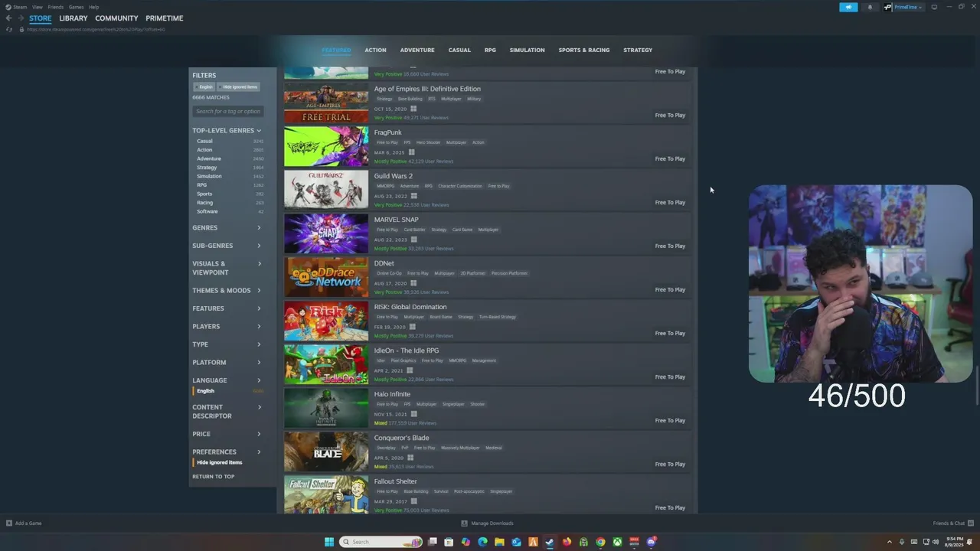This screenshot has width=980, height=551.
Task: Select the Adventure genre filter
Action: point(208,158)
